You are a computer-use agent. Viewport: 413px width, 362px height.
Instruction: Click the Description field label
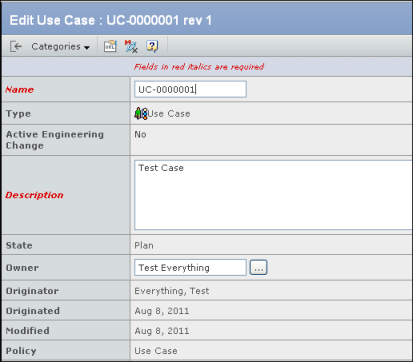pos(34,195)
